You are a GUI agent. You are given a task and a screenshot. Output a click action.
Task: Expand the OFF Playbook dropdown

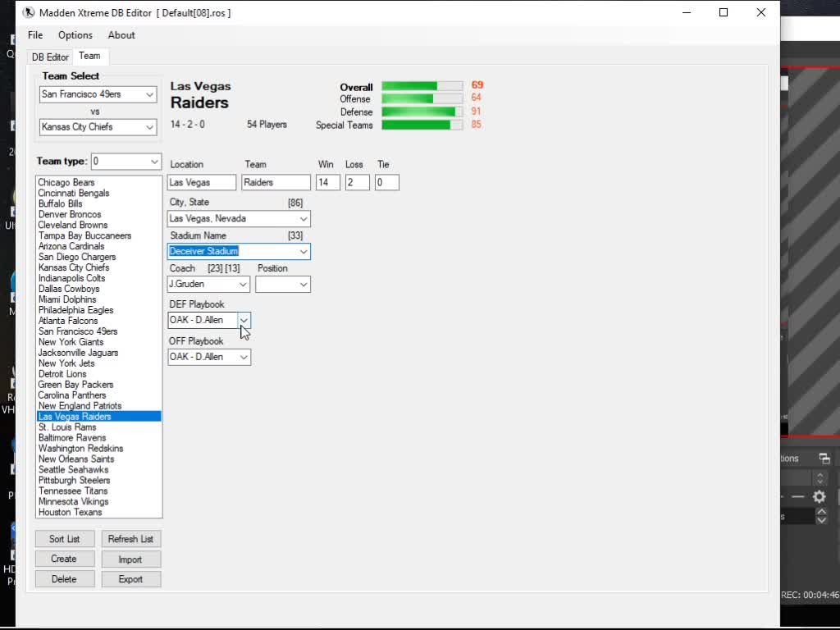coord(244,358)
